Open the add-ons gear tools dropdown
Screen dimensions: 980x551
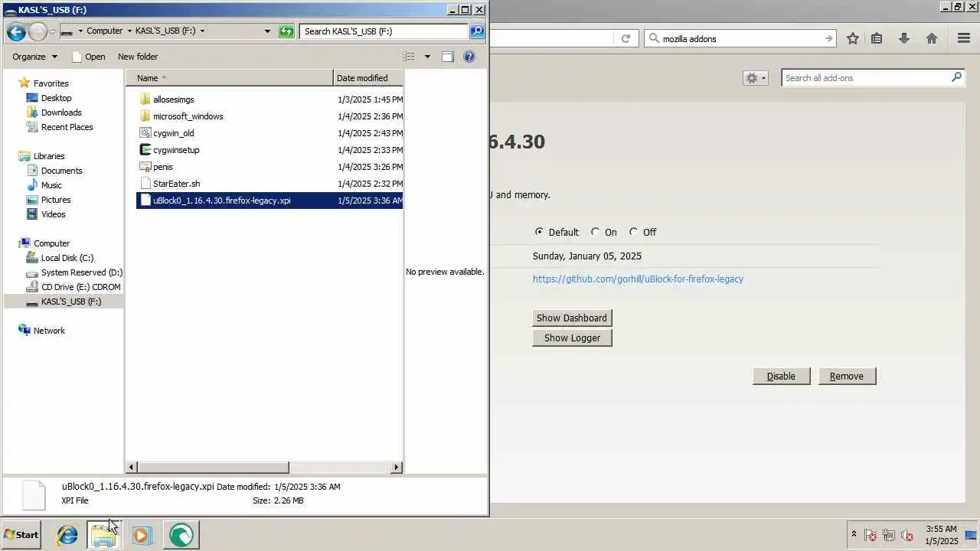pos(755,78)
